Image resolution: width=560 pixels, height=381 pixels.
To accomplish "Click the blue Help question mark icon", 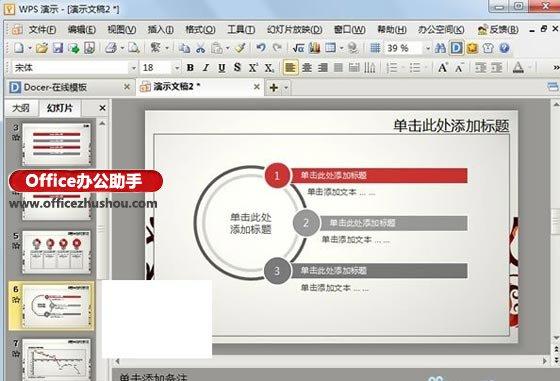I will click(504, 48).
